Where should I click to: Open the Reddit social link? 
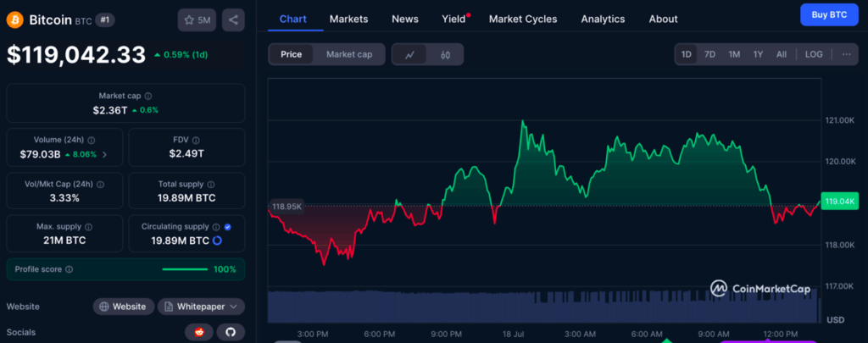coord(198,332)
